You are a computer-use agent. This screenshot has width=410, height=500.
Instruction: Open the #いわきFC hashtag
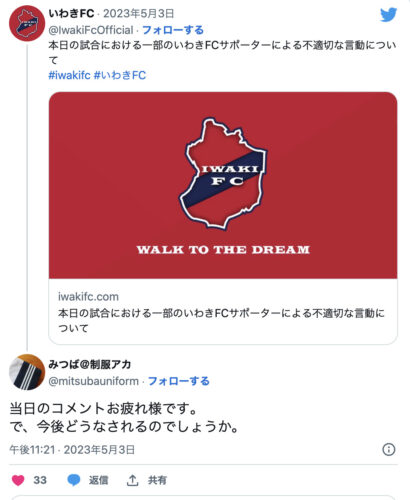pyautogui.click(x=120, y=75)
